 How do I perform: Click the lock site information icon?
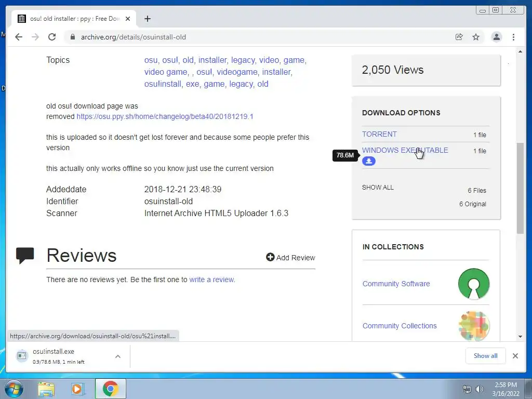point(72,37)
